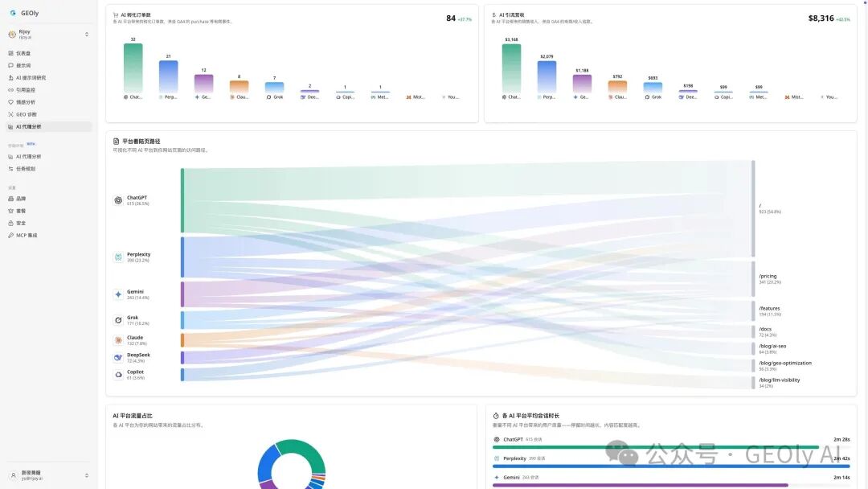Select the /features landing page label
Image resolution: width=868 pixels, height=489 pixels.
pos(769,309)
